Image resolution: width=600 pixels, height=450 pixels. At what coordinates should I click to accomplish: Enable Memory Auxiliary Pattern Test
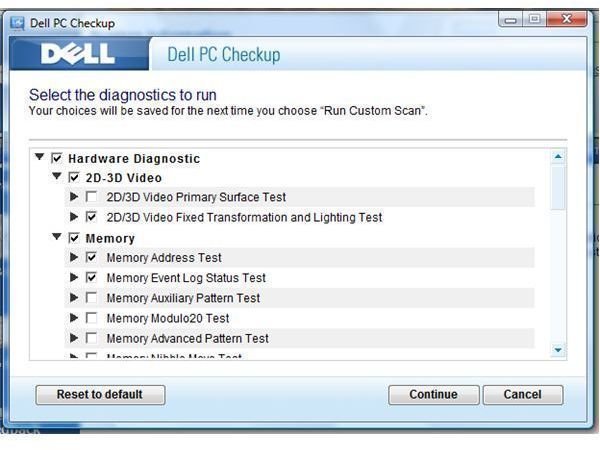(92, 298)
